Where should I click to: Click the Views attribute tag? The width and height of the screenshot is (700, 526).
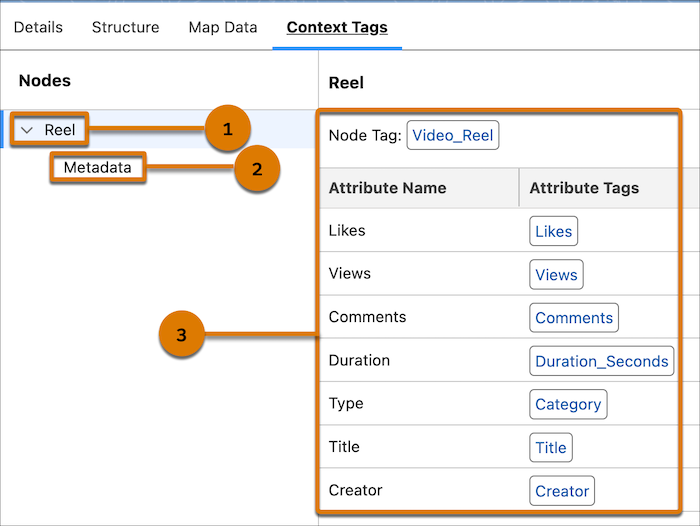[556, 274]
